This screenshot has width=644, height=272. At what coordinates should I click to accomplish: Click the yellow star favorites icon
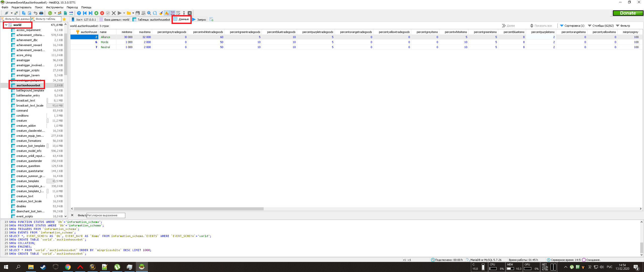[x=64, y=19]
